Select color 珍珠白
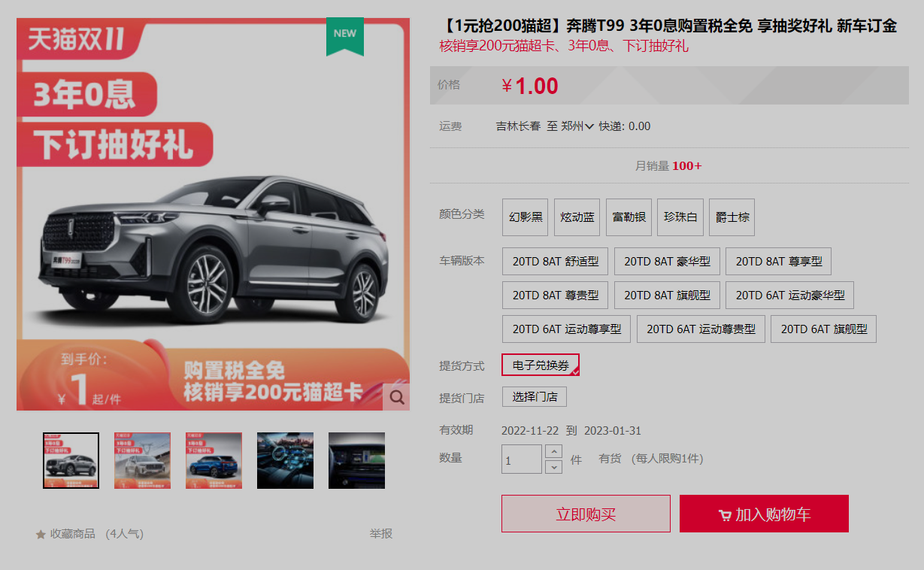 coord(680,217)
